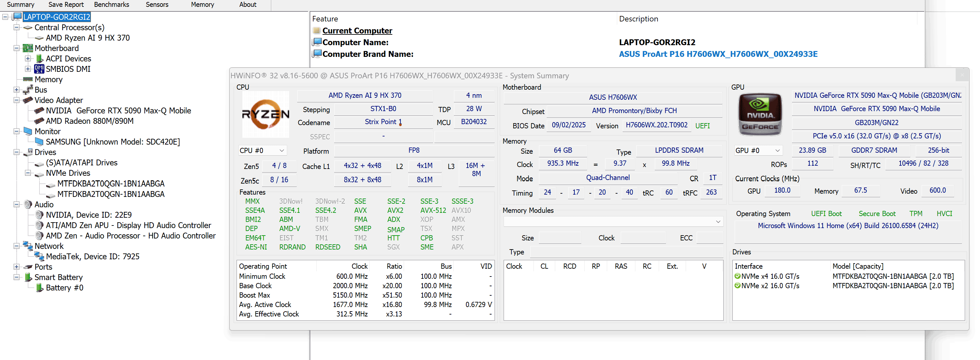Select the SMBIOS DMI icon in tree
Image resolution: width=980 pixels, height=360 pixels.
(x=39, y=69)
